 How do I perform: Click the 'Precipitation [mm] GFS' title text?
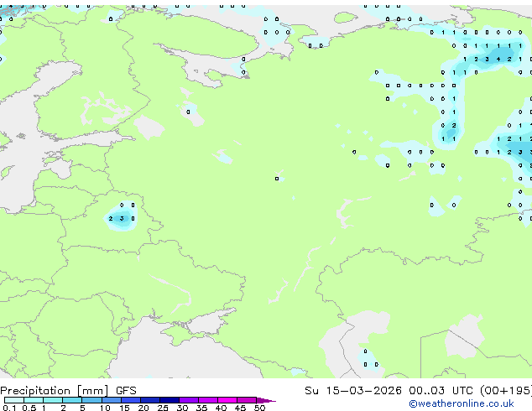(x=68, y=391)
